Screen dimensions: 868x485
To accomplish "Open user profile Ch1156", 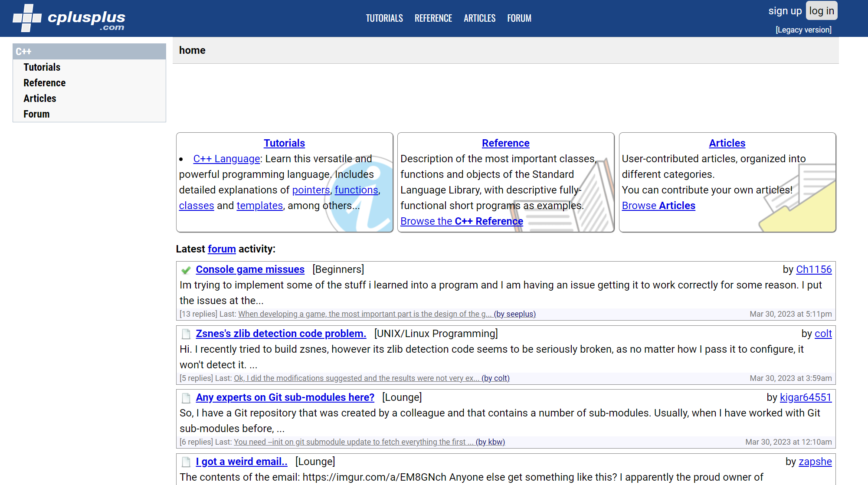I will click(x=814, y=269).
